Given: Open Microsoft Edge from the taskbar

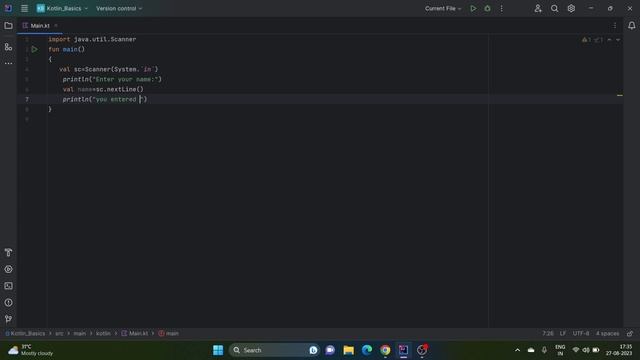Looking at the screenshot, I should tap(367, 350).
